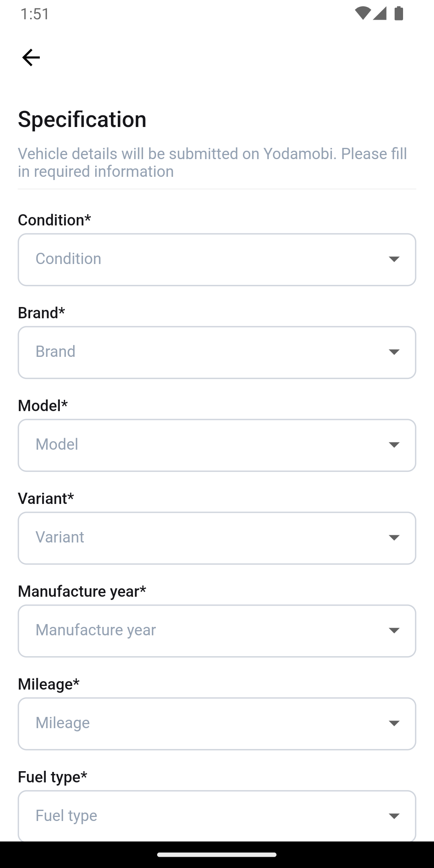Viewport: 434px width, 868px height.
Task: Click the caret arrow in Manufacture year field
Action: [394, 631]
